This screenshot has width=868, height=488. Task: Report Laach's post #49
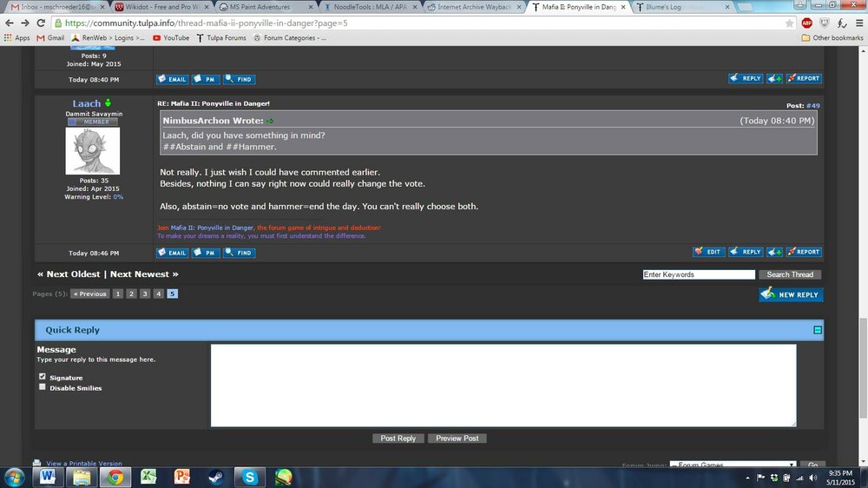[x=804, y=252]
